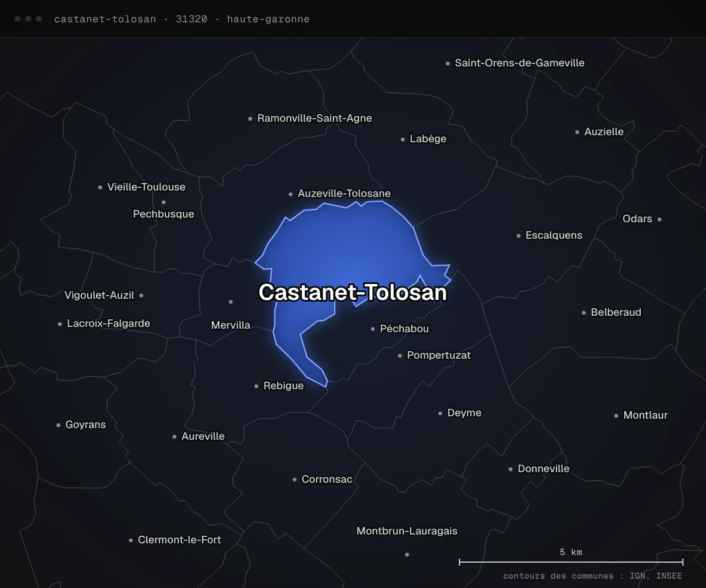Select the Vieille-Toulouse label
Viewport: 706px width, 588px height.
(x=146, y=187)
